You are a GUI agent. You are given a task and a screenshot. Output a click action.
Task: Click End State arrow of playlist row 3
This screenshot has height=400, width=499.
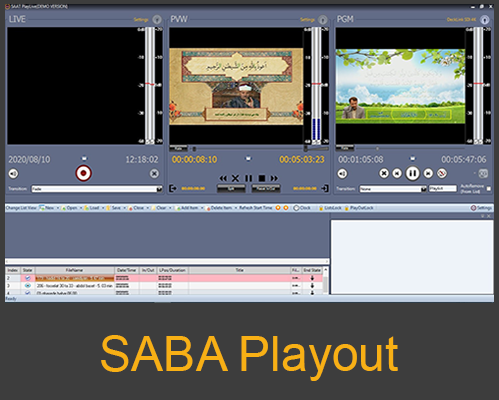(x=312, y=286)
